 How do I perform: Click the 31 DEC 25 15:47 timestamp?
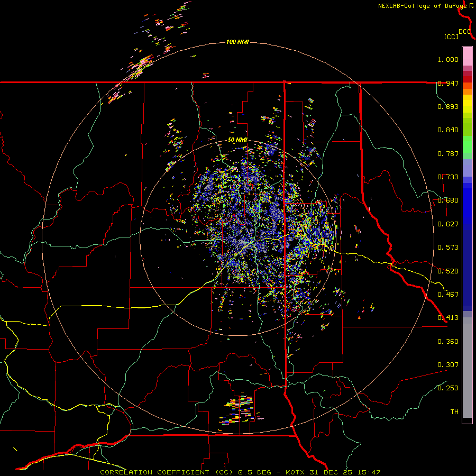tap(345, 472)
